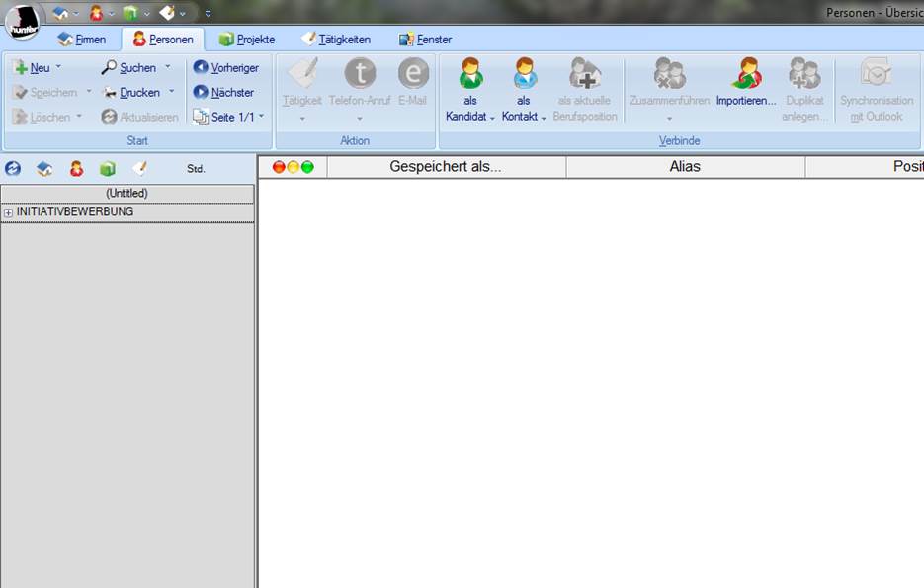Click the Importieren icon in ribbon
Screen dimensions: 924x588
pos(745,74)
